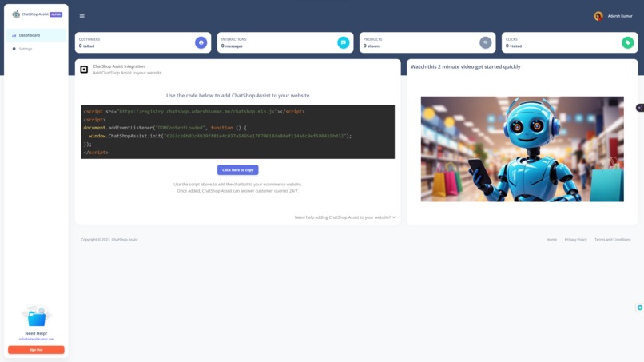Click Use the code below instruction text
The image size is (644, 362).
238,95
